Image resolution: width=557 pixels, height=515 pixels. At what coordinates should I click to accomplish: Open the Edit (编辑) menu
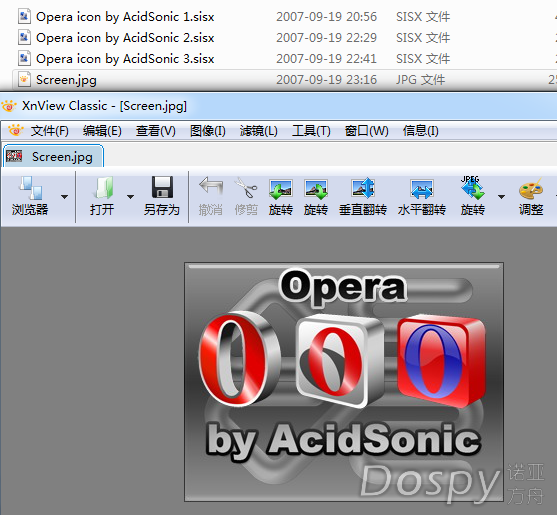click(102, 131)
